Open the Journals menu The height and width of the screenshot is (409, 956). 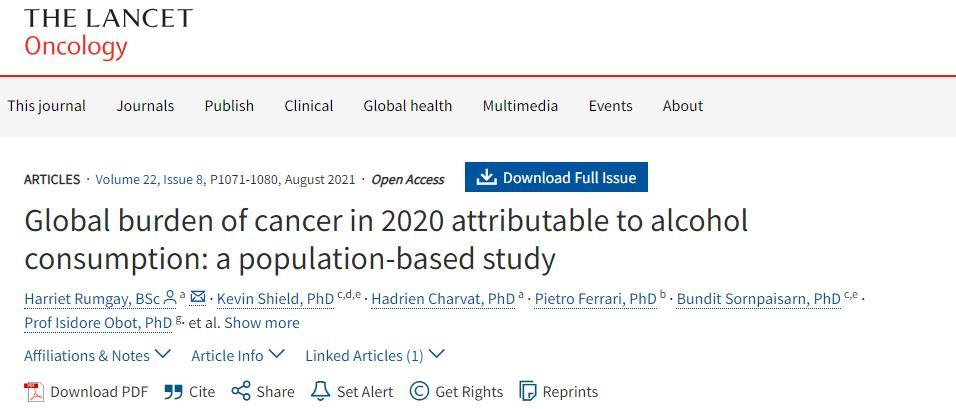point(145,106)
